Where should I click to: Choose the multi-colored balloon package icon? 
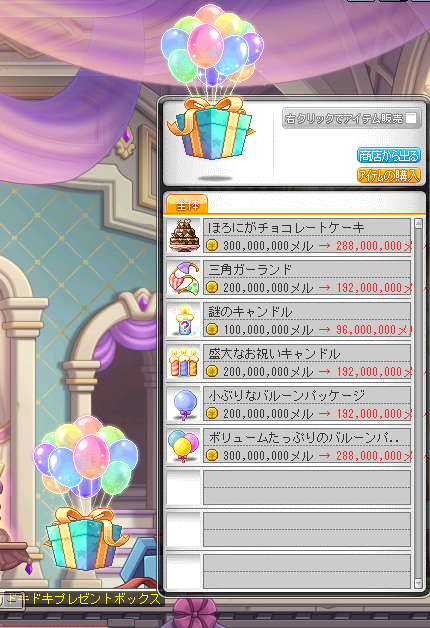click(x=183, y=446)
